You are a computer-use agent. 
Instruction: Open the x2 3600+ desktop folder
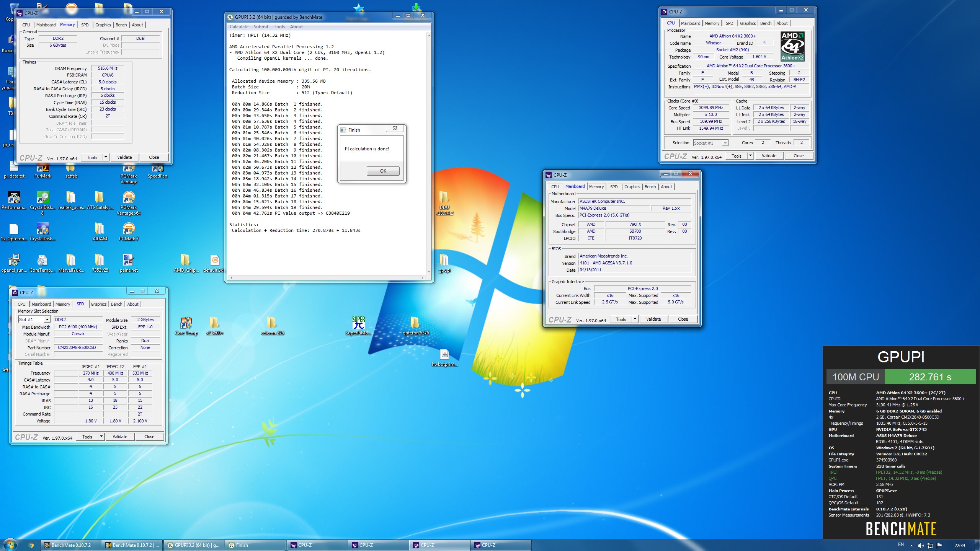215,326
